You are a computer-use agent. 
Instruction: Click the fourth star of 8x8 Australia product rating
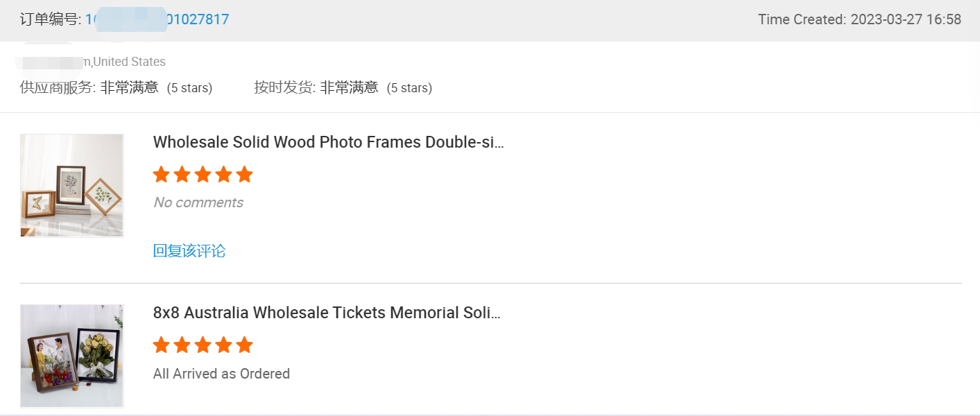point(223,345)
